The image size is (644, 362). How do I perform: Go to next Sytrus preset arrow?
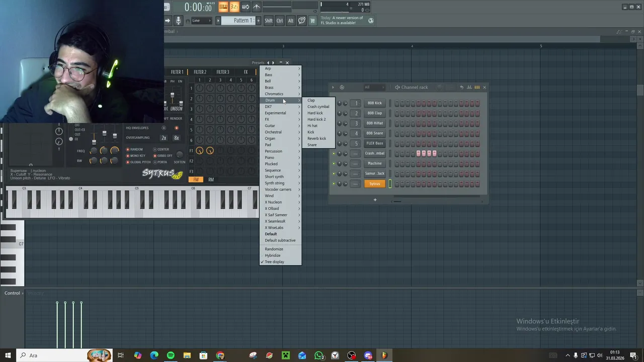click(273, 63)
